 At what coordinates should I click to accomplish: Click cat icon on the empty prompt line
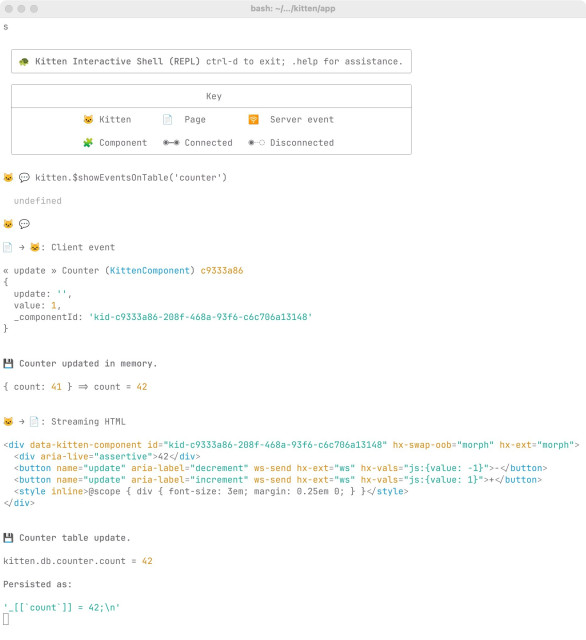(x=8, y=224)
